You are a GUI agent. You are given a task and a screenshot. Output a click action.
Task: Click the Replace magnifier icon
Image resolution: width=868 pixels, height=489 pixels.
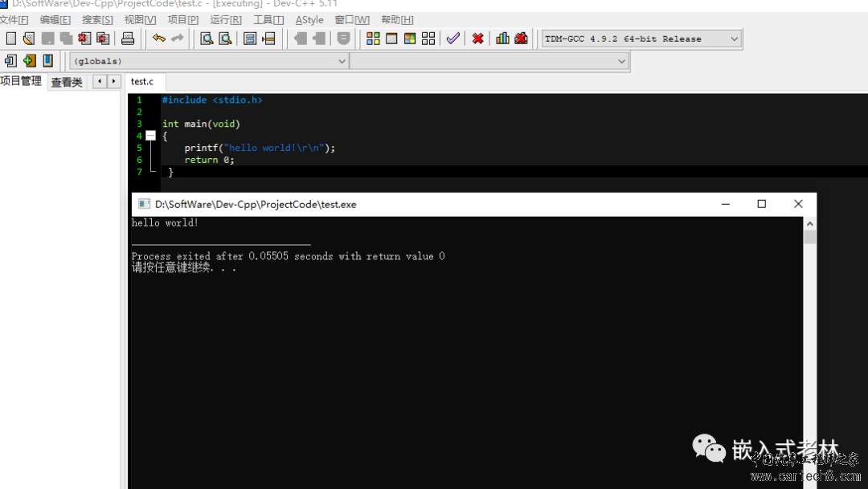[225, 39]
